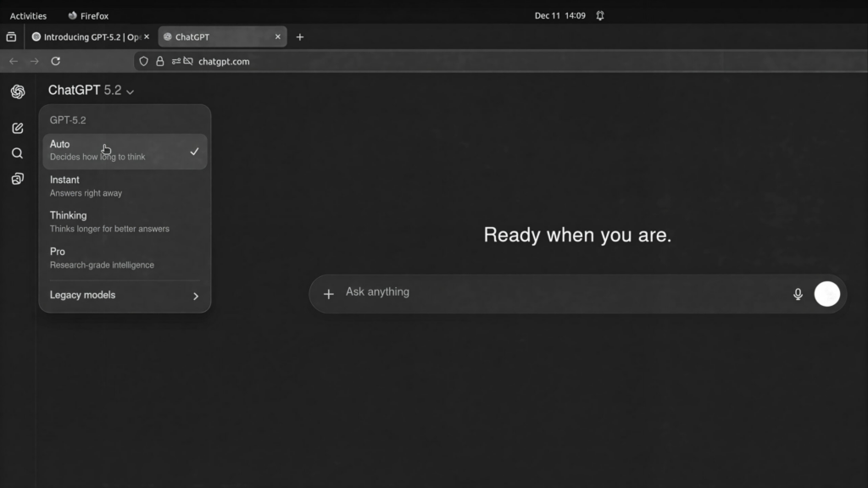Click the Ask anything input field
This screenshot has height=488, width=868.
coord(559,292)
